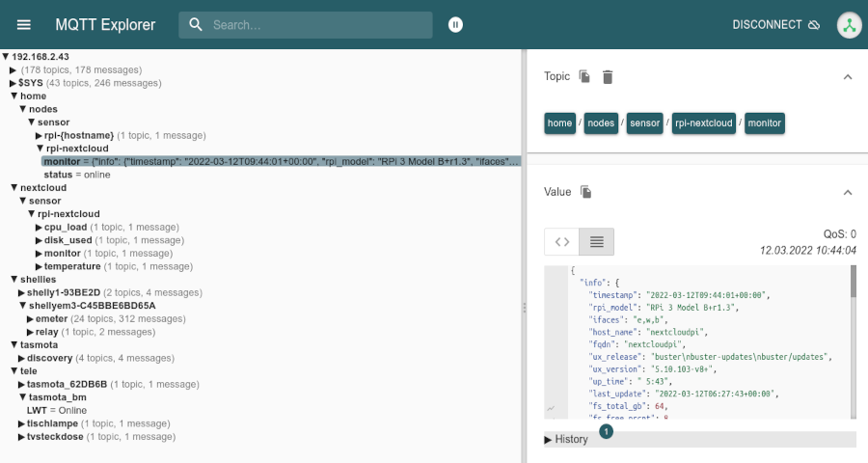Select the 'LWT = Online' row

click(x=57, y=410)
